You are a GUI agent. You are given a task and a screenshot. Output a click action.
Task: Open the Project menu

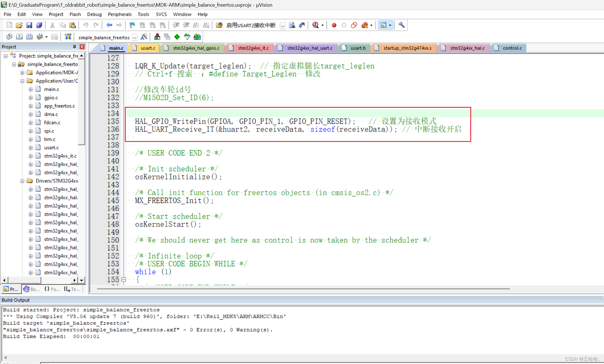[56, 14]
